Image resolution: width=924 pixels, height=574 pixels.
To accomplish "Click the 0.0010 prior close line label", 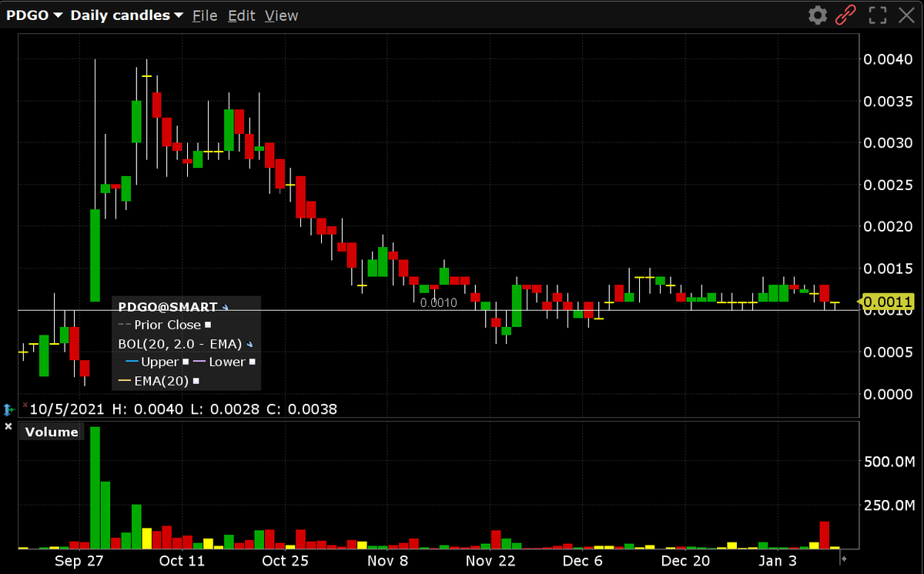I will [438, 302].
